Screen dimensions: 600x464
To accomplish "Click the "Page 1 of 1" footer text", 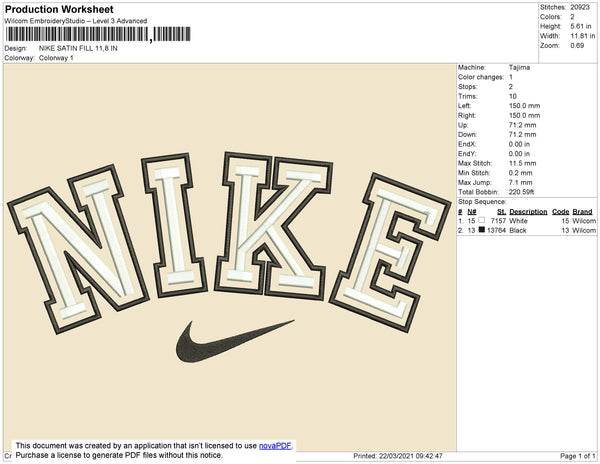I will (578, 456).
